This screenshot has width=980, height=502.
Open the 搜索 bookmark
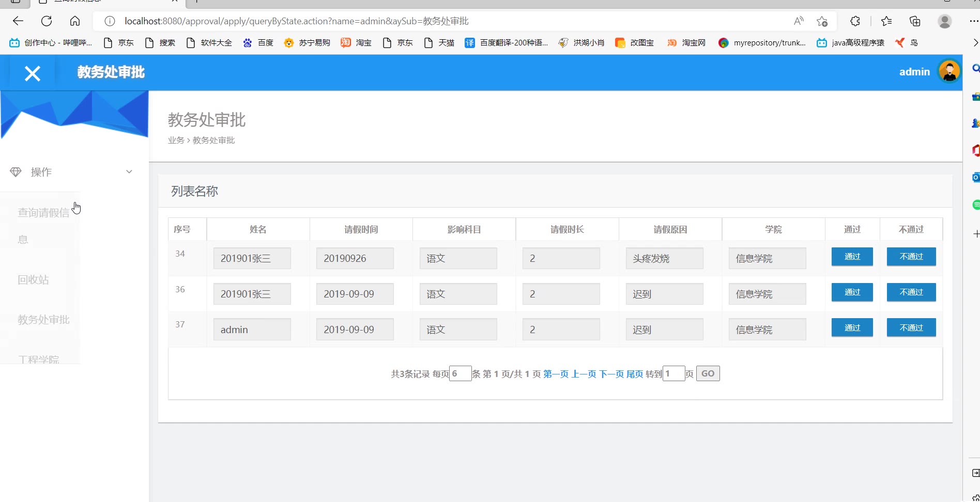(160, 43)
